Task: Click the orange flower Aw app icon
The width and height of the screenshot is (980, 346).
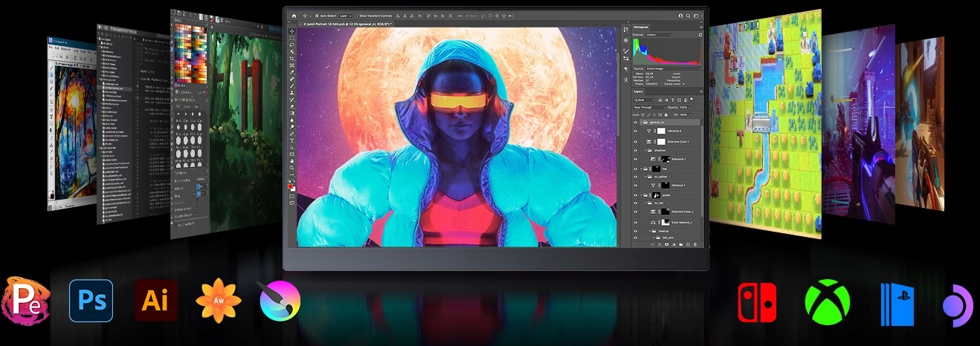Action: pyautogui.click(x=219, y=301)
